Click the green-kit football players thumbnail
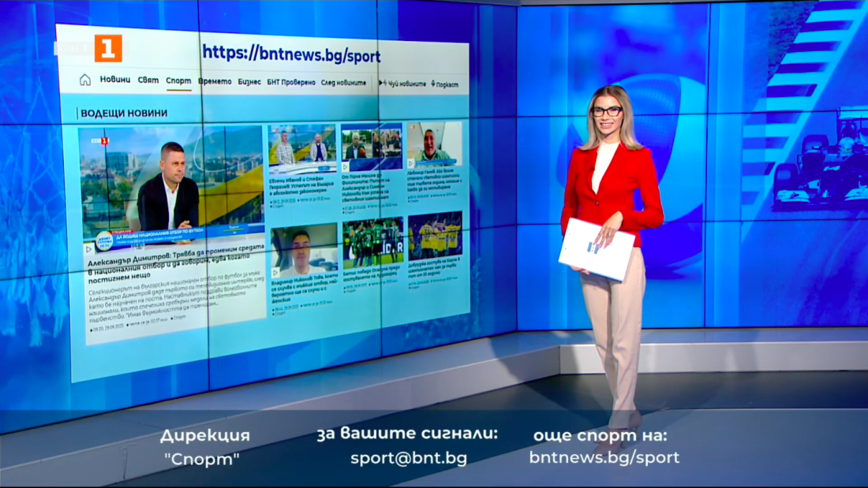The height and width of the screenshot is (488, 868). 372,242
